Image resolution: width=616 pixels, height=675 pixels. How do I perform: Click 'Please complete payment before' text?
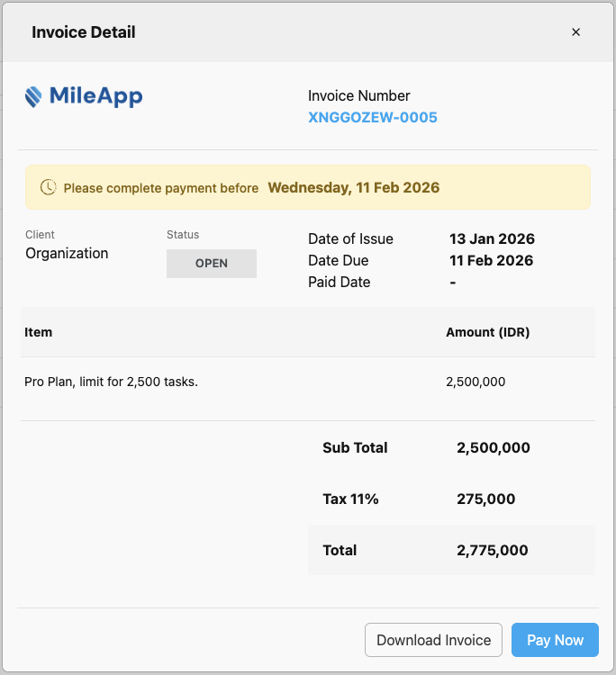tap(161, 188)
